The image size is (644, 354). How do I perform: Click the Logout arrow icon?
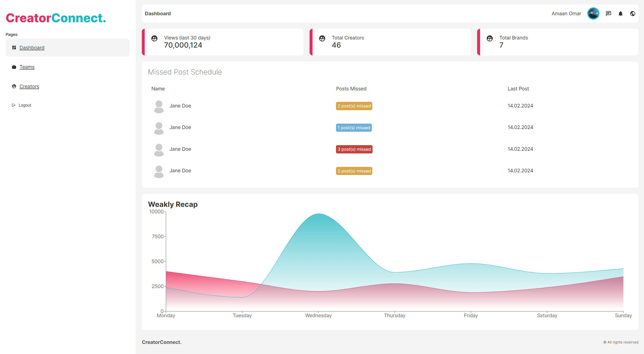click(13, 105)
